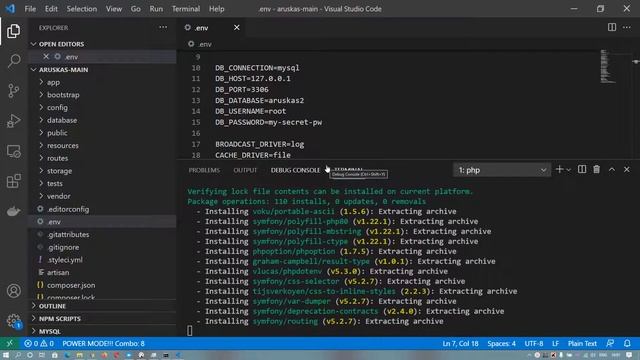Open the composer.json file

pyautogui.click(x=102, y=285)
